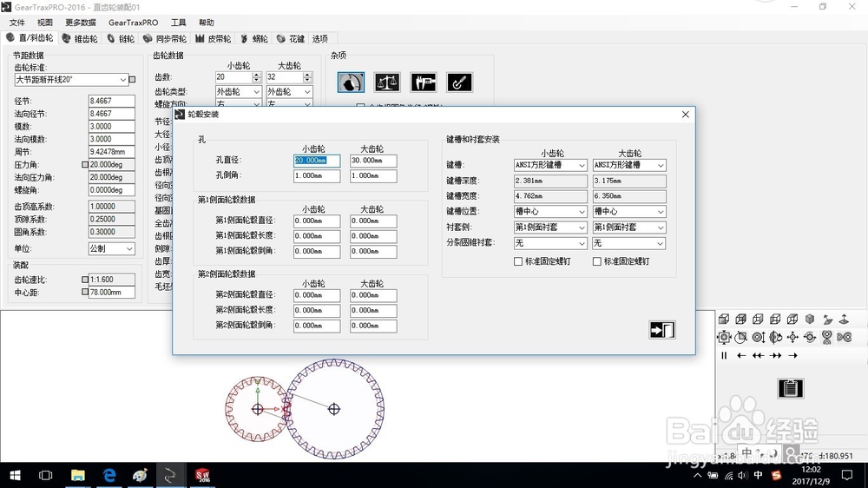Click the clipboard icon in right panel
868x488 pixels.
point(791,388)
